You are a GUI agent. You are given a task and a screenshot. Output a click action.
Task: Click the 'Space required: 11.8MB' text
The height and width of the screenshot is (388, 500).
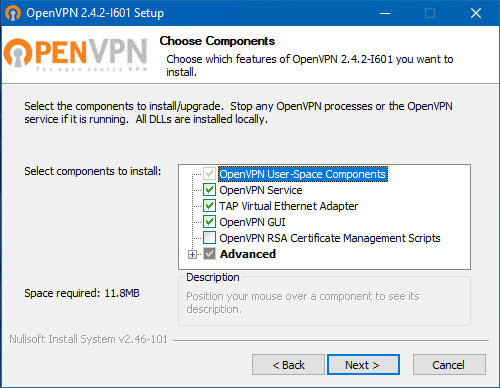pyautogui.click(x=82, y=293)
